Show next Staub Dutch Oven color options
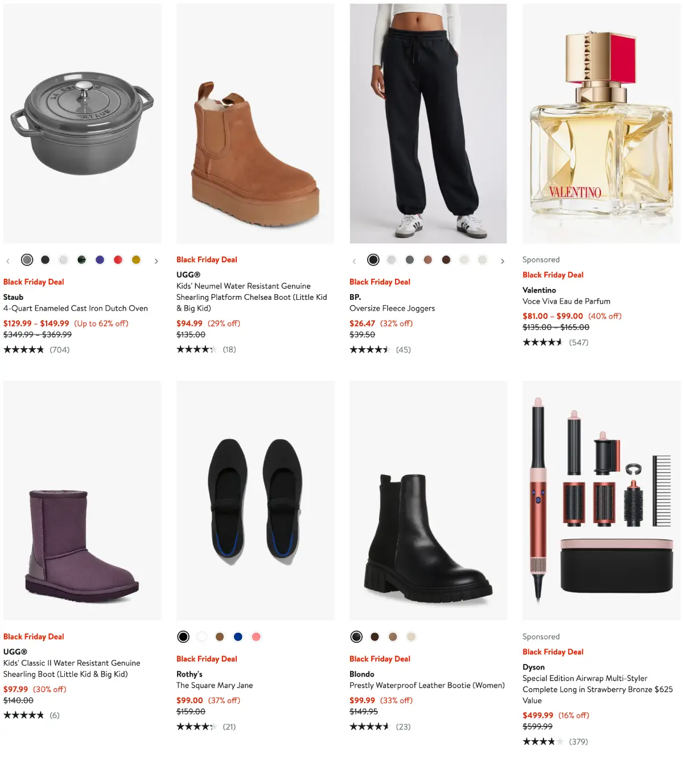 coord(156,261)
